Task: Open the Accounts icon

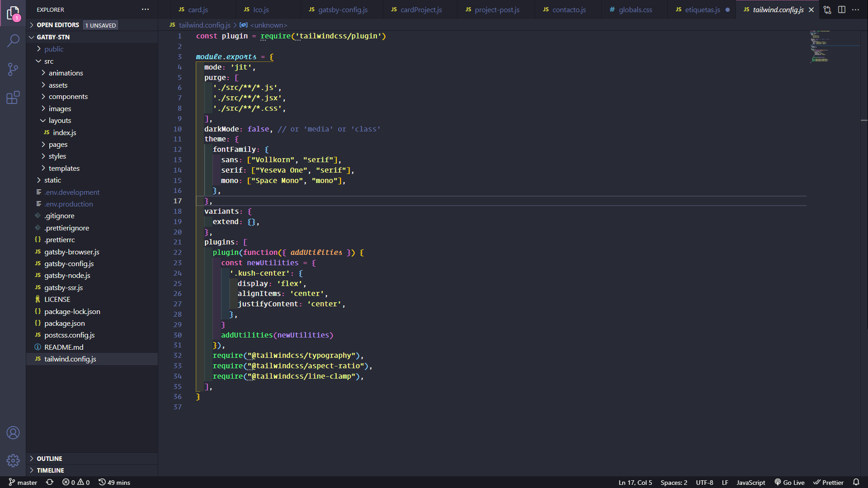Action: pos(13,432)
